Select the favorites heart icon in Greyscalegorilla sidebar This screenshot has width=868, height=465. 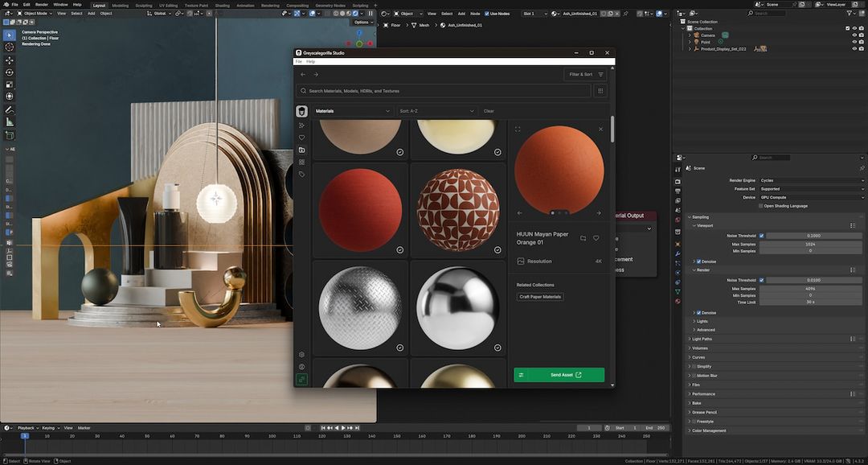tap(301, 138)
